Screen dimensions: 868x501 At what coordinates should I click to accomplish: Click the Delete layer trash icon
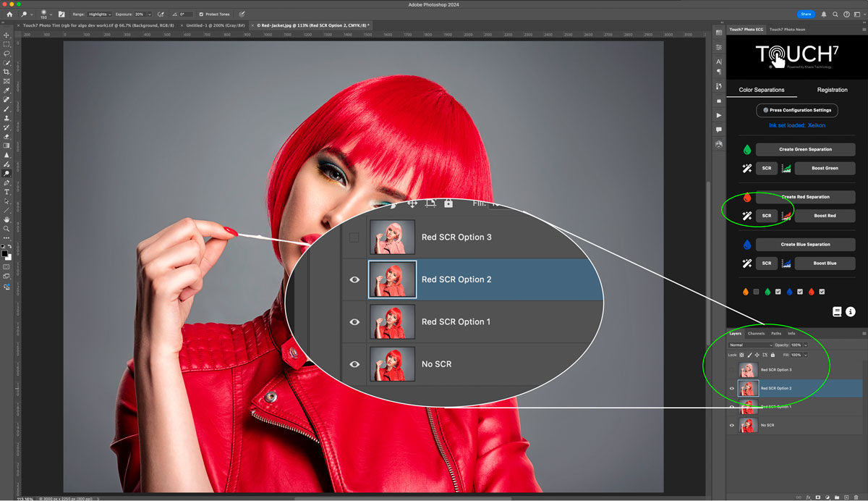856,497
